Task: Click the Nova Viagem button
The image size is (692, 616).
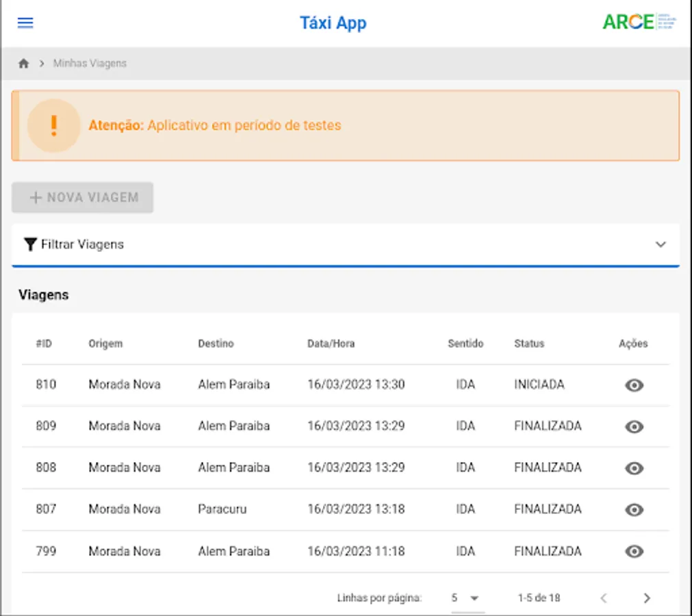Action: [83, 197]
